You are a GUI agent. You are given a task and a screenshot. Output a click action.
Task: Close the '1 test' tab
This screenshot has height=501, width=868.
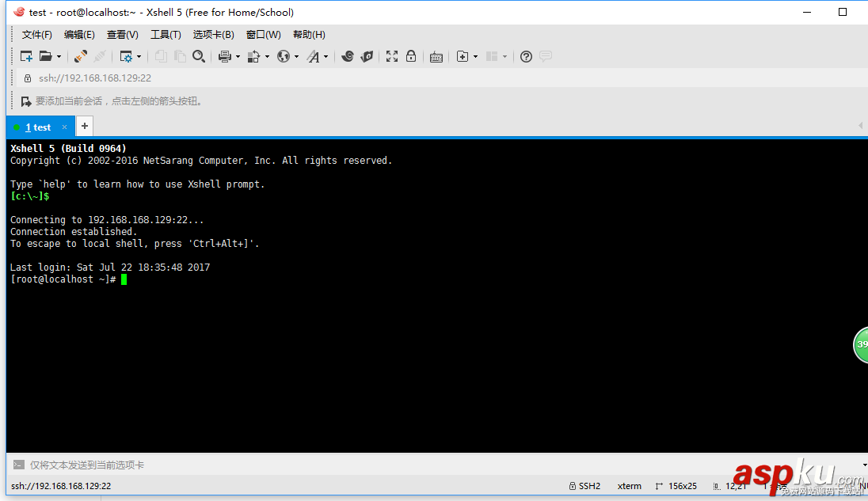[64, 127]
